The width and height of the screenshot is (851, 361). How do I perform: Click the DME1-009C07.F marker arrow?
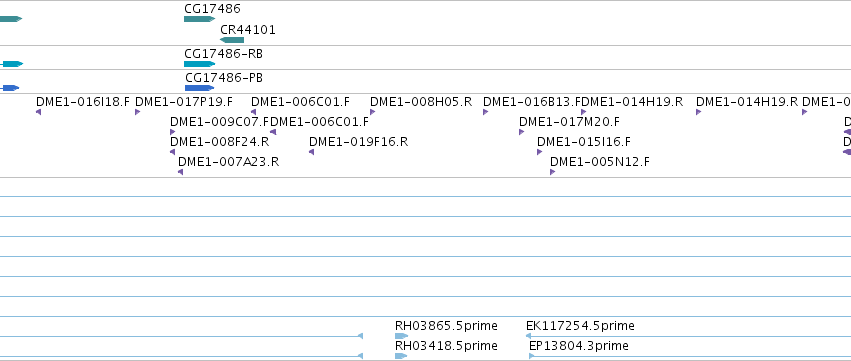173,132
